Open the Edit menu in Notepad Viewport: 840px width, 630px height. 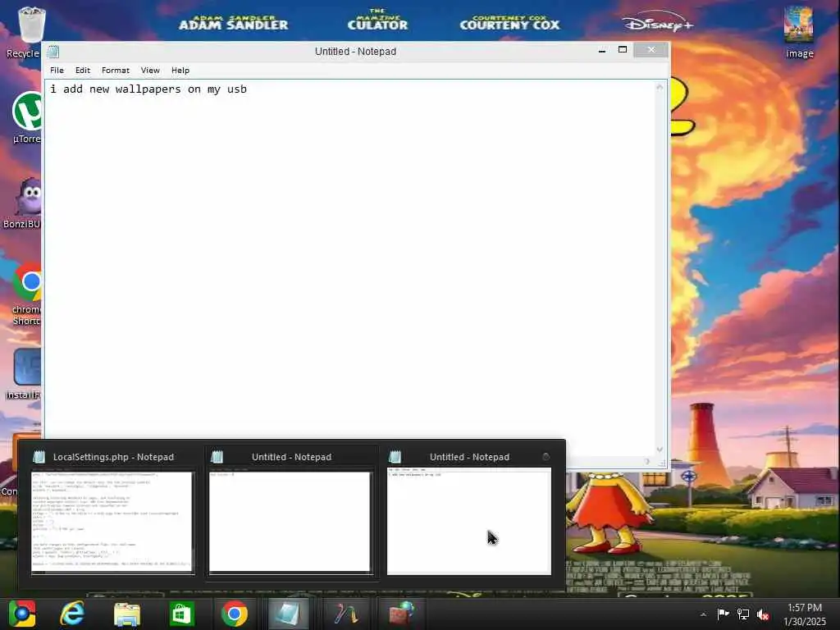(83, 71)
